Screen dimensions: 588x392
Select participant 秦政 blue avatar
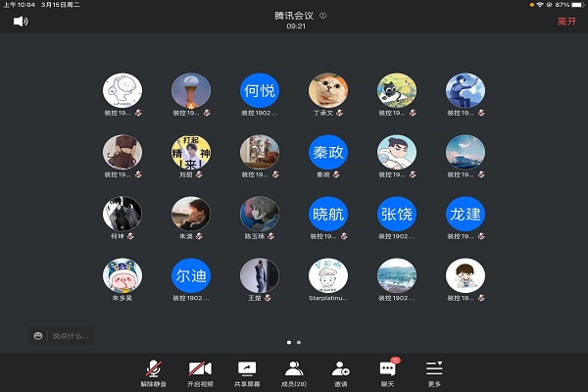(328, 153)
